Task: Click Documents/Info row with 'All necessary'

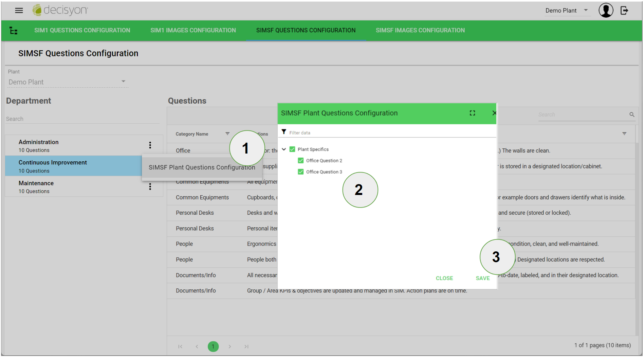Action: 401,275
